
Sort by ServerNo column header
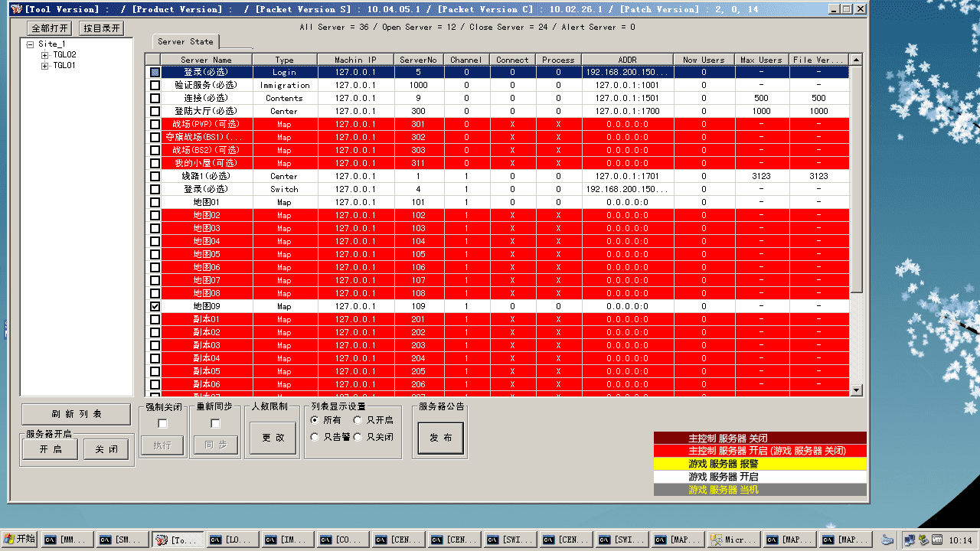pyautogui.click(x=419, y=60)
